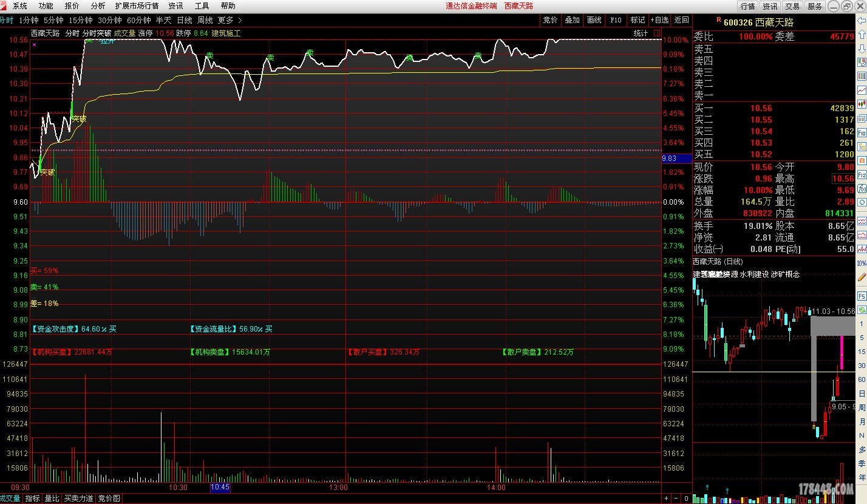Viewport: 867px width, 504px height.
Task: Click the red R marker beside 600326
Action: point(719,20)
